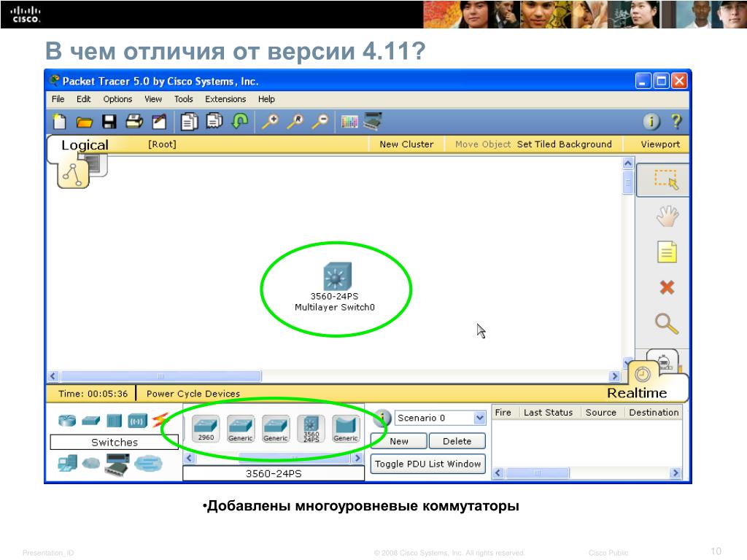Choose the Inspect magnifier tool
747x560 pixels.
point(667,324)
